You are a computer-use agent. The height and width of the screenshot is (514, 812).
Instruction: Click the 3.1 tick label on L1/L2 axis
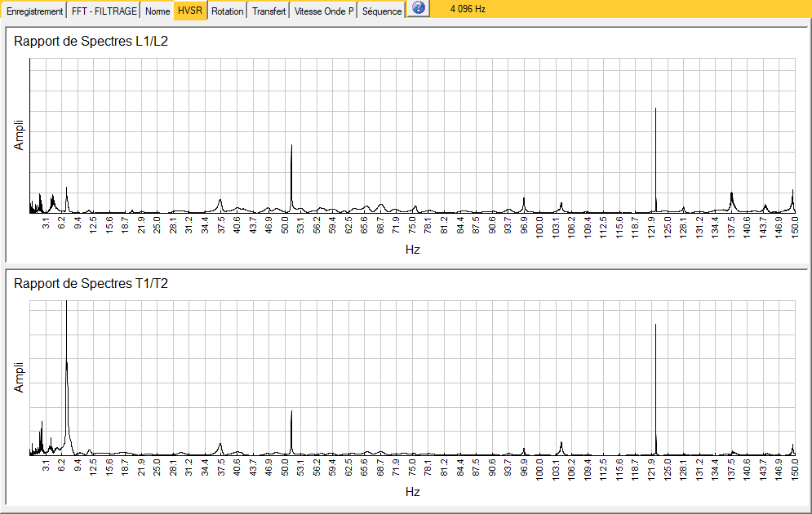click(x=46, y=224)
